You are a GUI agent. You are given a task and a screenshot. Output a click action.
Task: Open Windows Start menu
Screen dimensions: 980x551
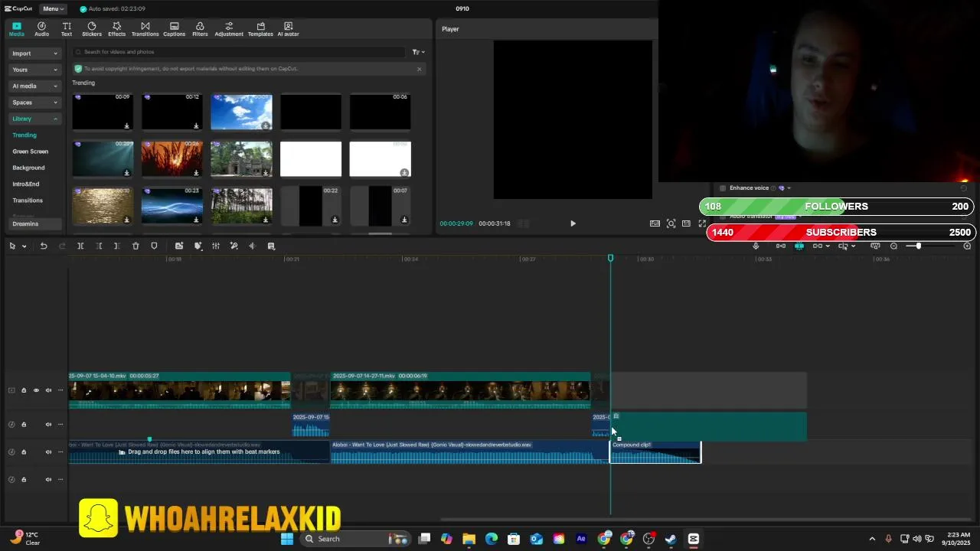(x=287, y=539)
